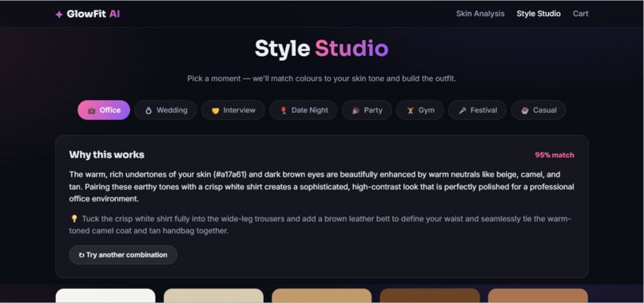Image resolution: width=644 pixels, height=303 pixels.
Task: Switch to the Casual occasion
Action: tap(539, 110)
